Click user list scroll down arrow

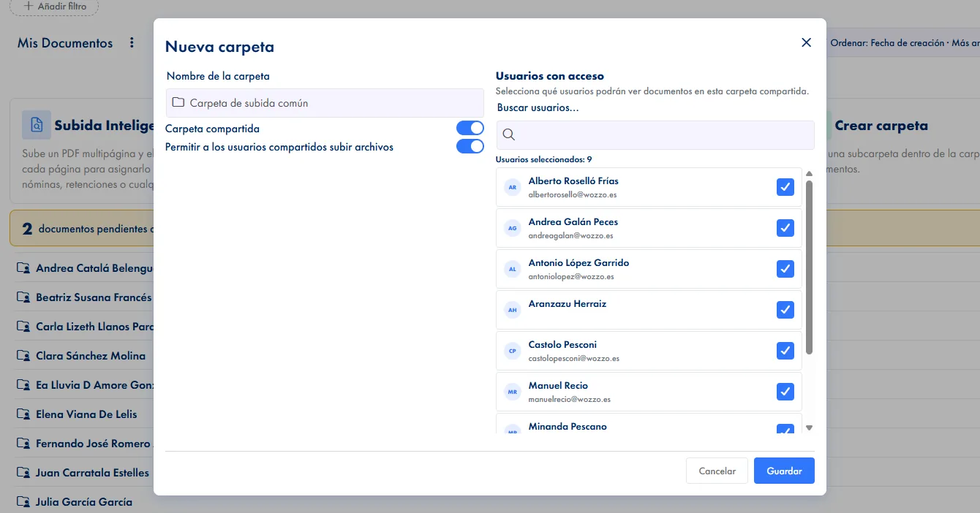coord(809,428)
